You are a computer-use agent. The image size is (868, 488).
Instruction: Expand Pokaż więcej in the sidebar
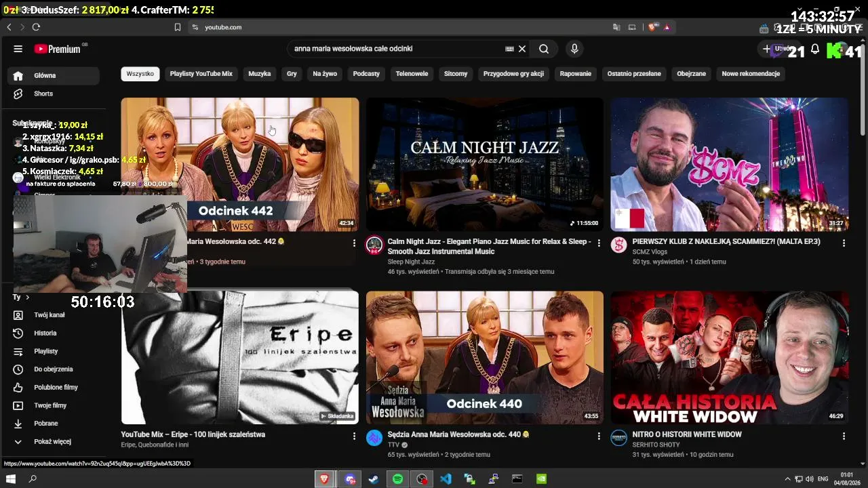54,441
